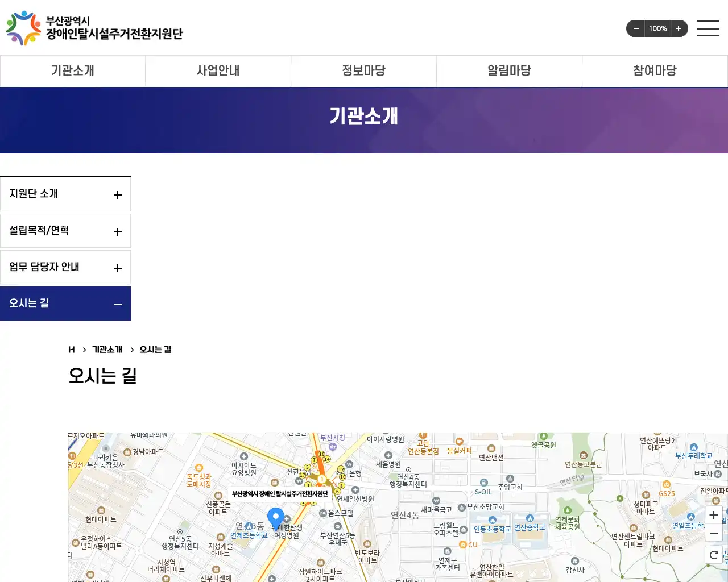The width and height of the screenshot is (728, 582).
Task: Click 연제일신병원 on the map
Action: [355, 499]
